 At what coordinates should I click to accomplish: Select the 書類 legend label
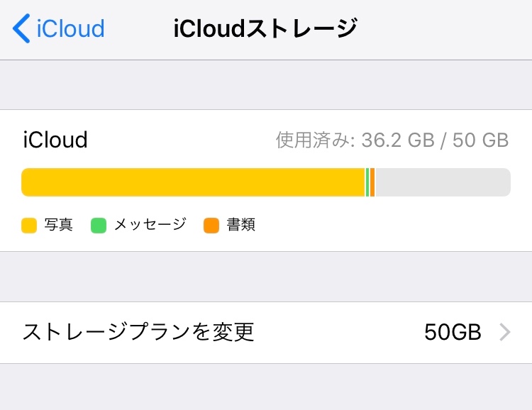[x=241, y=226]
